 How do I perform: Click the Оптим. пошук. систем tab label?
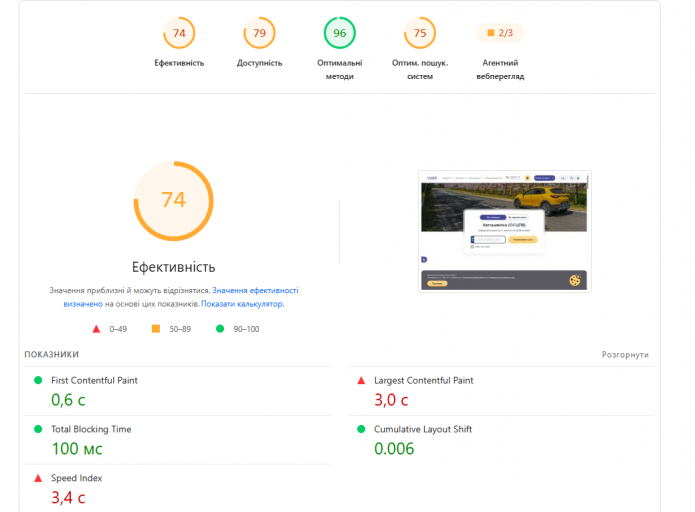[420, 70]
